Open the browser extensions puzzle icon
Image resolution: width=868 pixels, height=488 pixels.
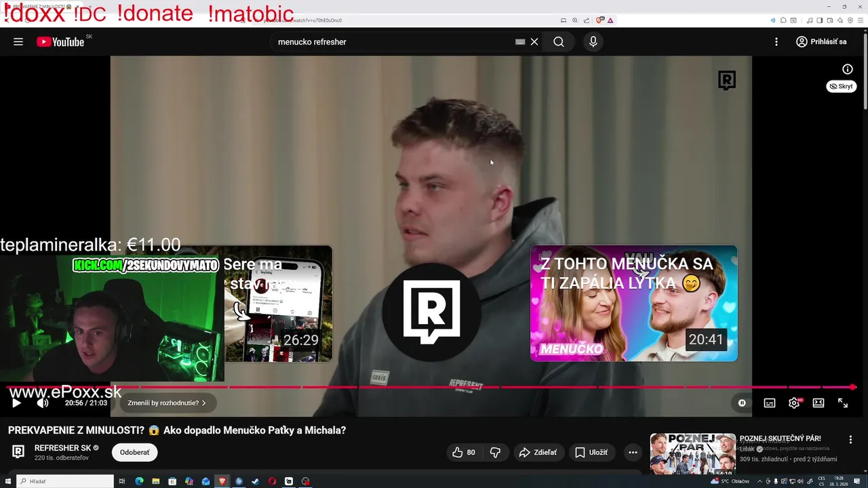pyautogui.click(x=783, y=20)
